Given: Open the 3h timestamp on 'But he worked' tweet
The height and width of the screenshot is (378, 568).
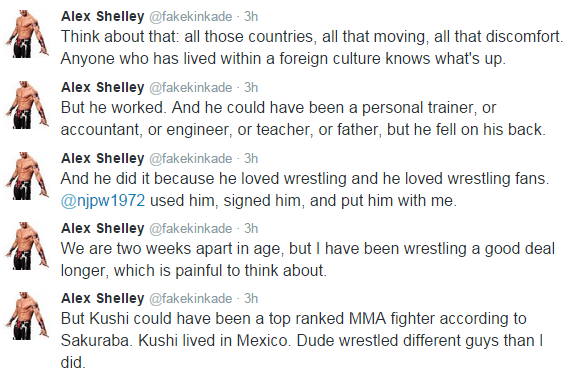Looking at the screenshot, I should tap(251, 87).
